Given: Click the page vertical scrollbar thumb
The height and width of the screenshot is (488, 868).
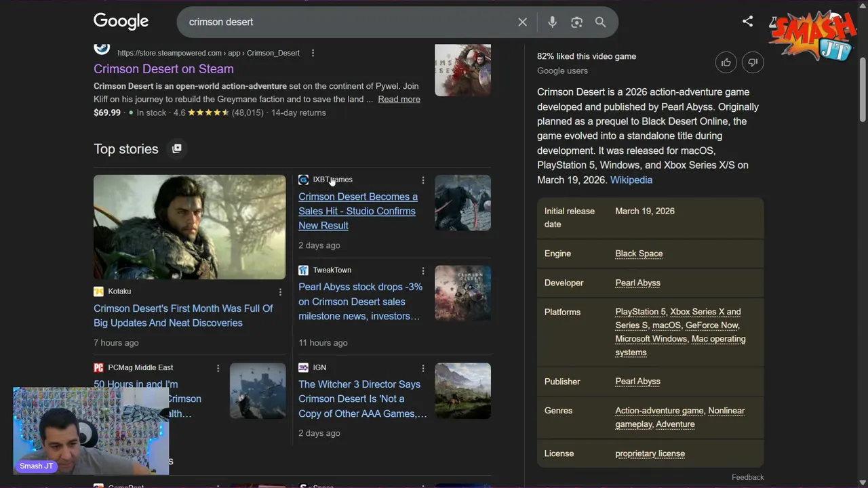Looking at the screenshot, I should click(x=863, y=88).
